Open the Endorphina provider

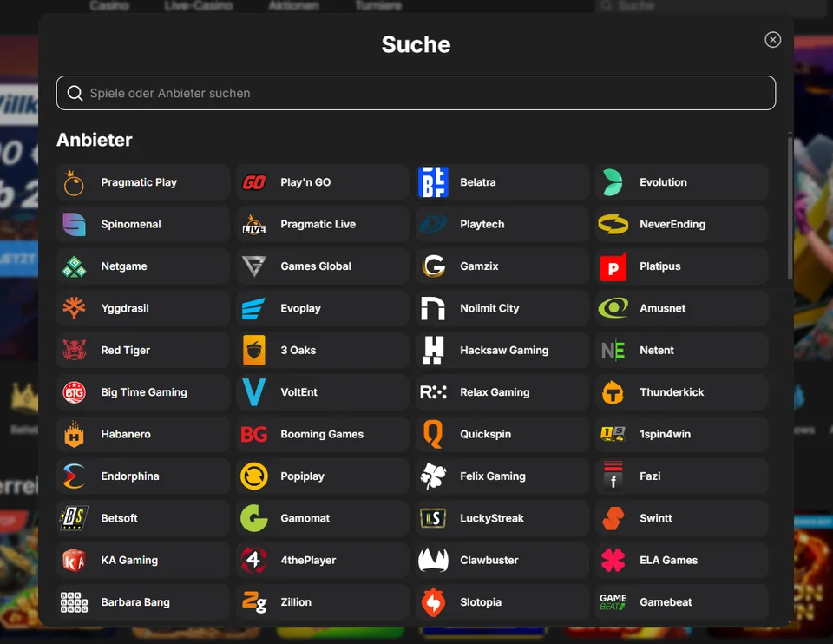143,476
